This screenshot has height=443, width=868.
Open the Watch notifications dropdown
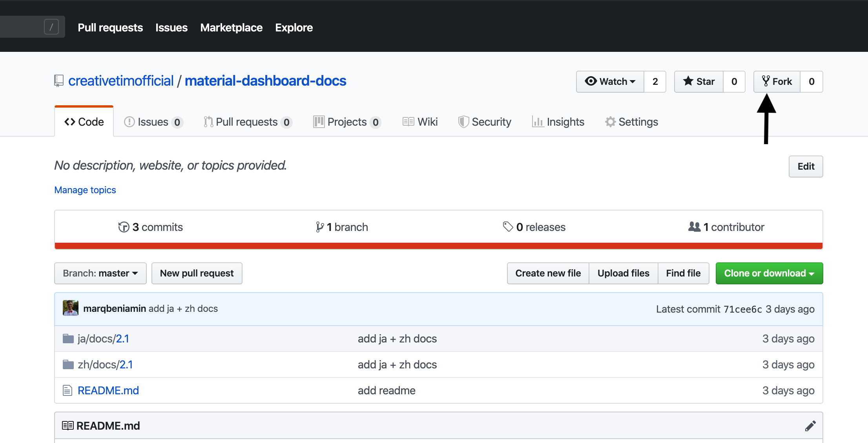[610, 81]
